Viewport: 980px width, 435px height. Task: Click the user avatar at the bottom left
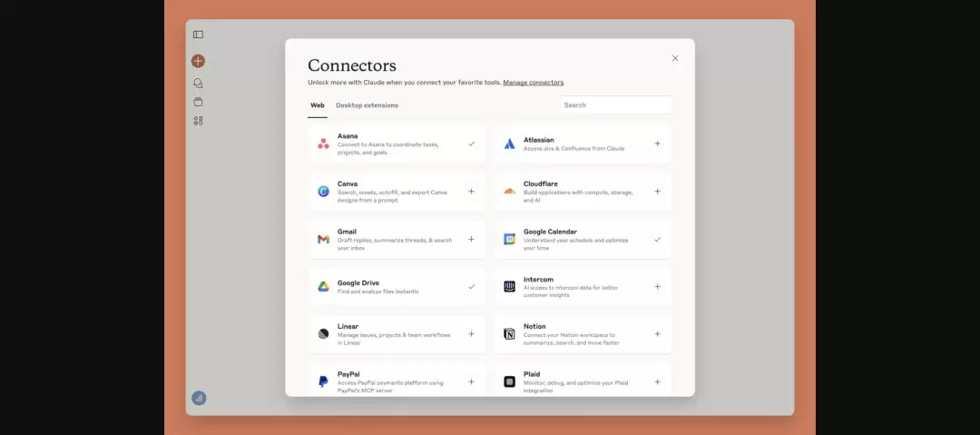pos(199,398)
